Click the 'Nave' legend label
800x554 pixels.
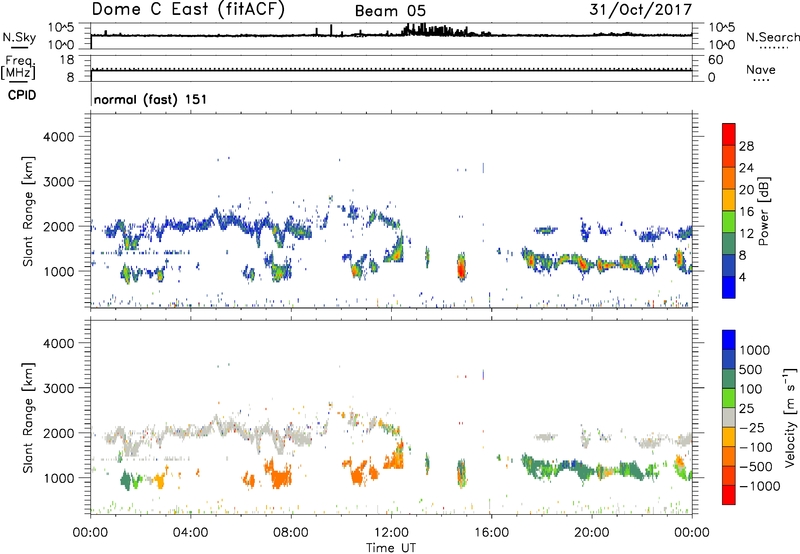[x=761, y=69]
